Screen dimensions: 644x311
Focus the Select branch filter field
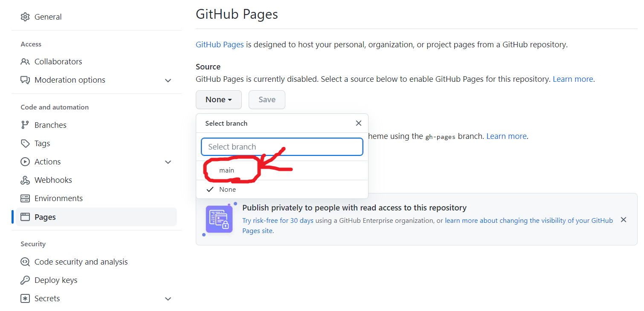[282, 147]
